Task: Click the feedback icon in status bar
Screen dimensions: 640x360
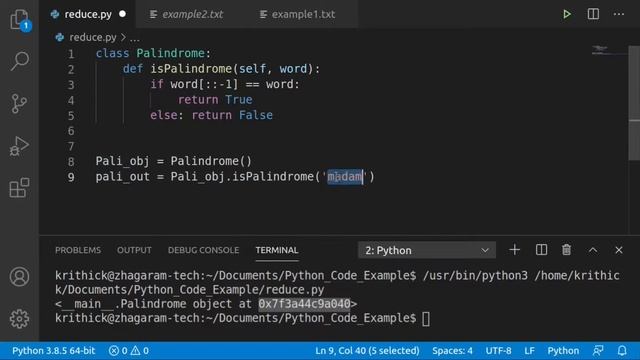Action: (598, 351)
